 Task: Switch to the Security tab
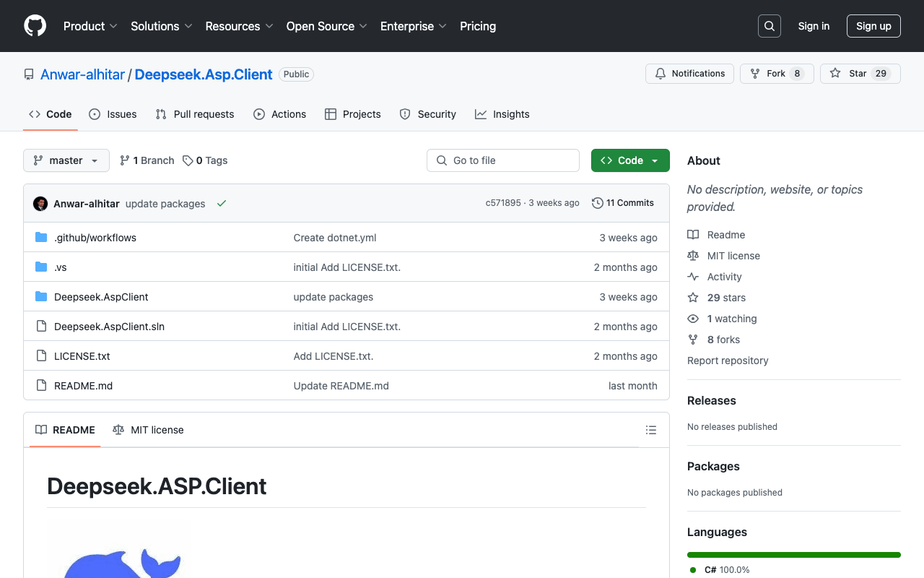tap(428, 114)
